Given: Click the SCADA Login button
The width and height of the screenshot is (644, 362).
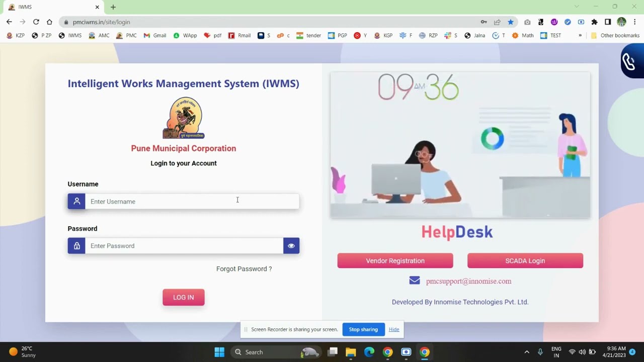Looking at the screenshot, I should point(525,260).
